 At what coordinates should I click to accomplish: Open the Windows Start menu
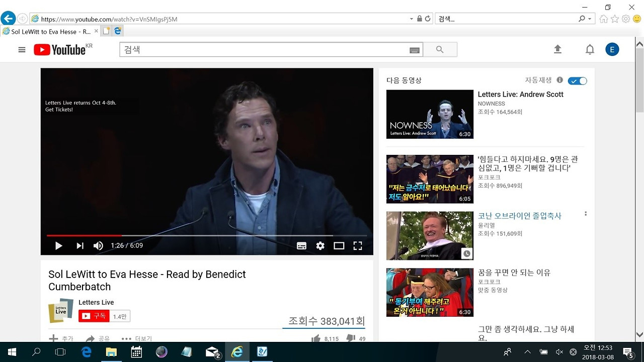pos(12,352)
